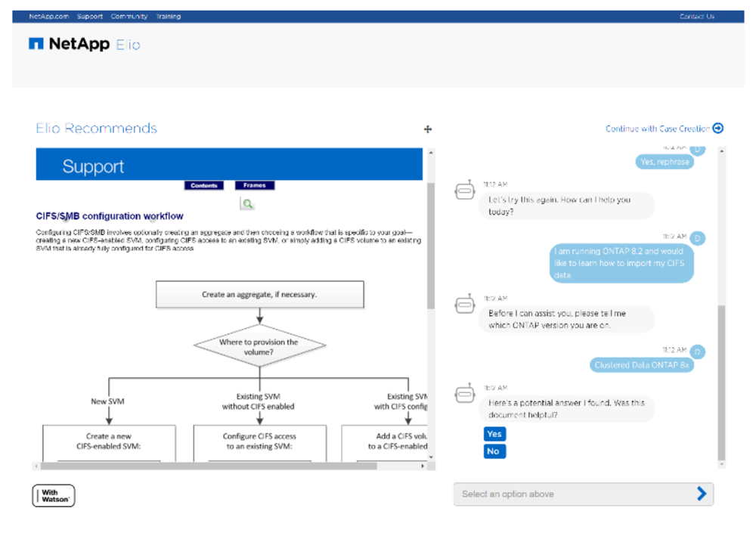Click the NetApp logo icon
This screenshot has height=539, width=756.
coord(36,44)
